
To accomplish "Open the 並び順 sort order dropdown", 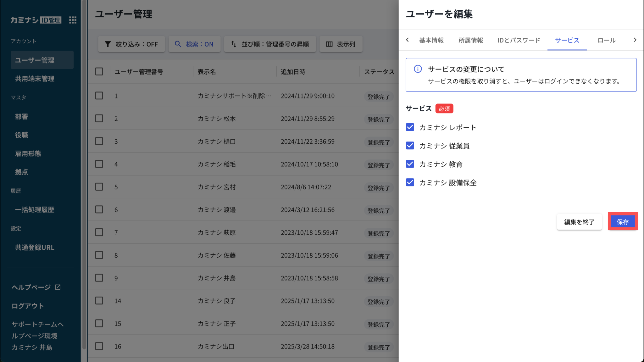I will click(270, 44).
